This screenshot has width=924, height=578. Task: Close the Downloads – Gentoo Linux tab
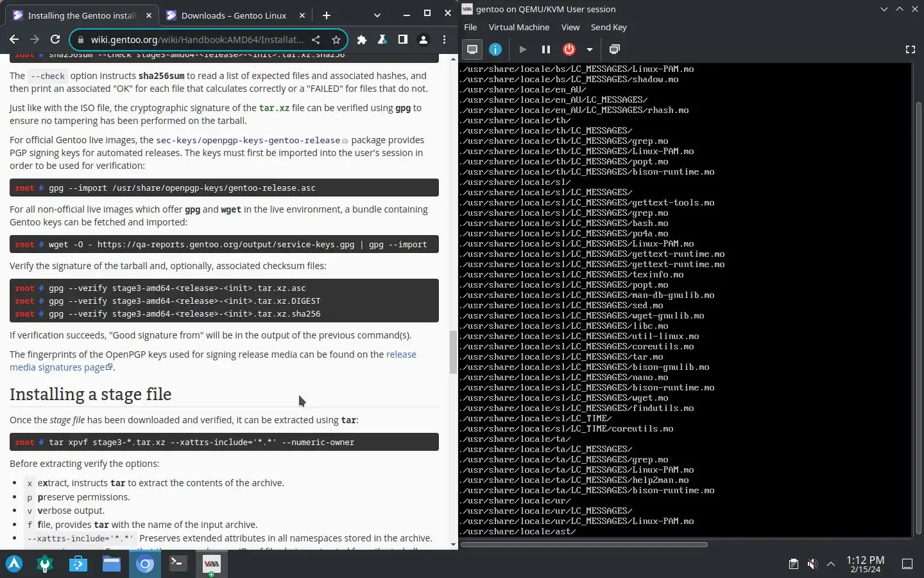(x=302, y=15)
